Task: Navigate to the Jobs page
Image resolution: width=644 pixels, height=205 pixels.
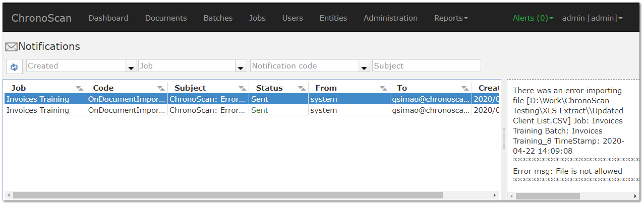Action: 257,18
